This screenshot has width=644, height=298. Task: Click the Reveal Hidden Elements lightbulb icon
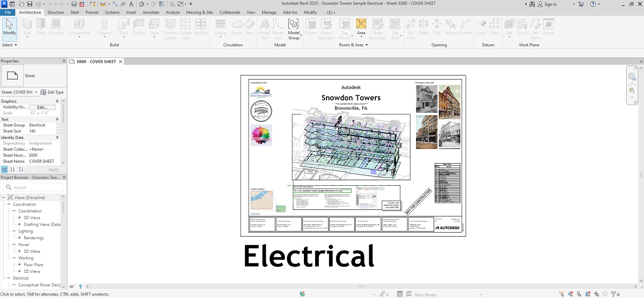[x=80, y=286]
